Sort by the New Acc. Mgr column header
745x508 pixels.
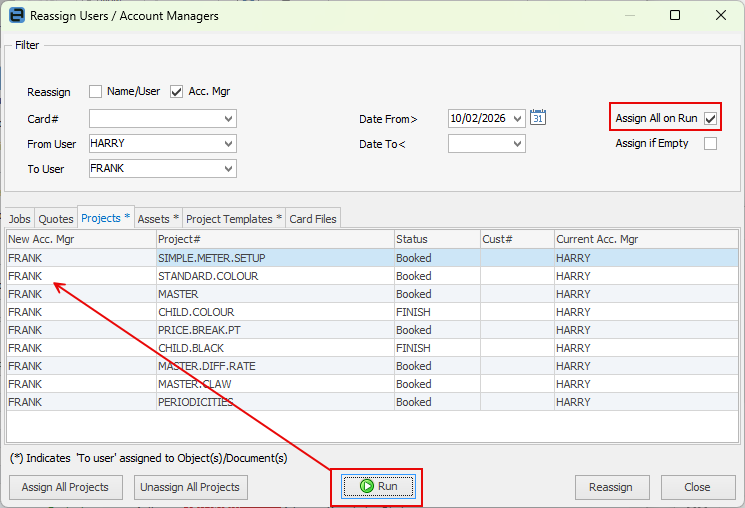click(x=81, y=239)
